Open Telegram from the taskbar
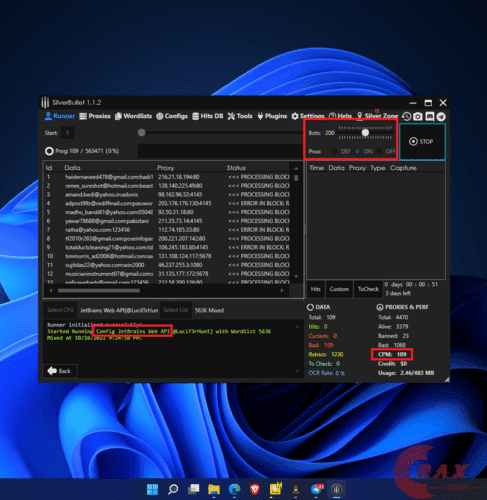The width and height of the screenshot is (487, 500). (x=317, y=489)
